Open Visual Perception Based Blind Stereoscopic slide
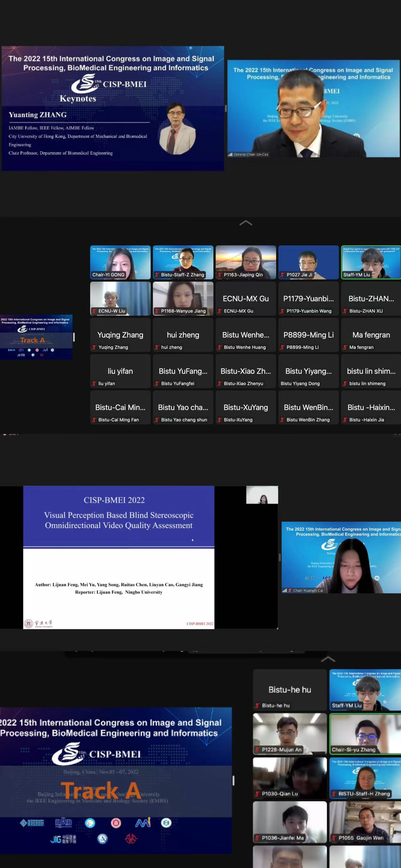401x868 pixels. pyautogui.click(x=119, y=557)
